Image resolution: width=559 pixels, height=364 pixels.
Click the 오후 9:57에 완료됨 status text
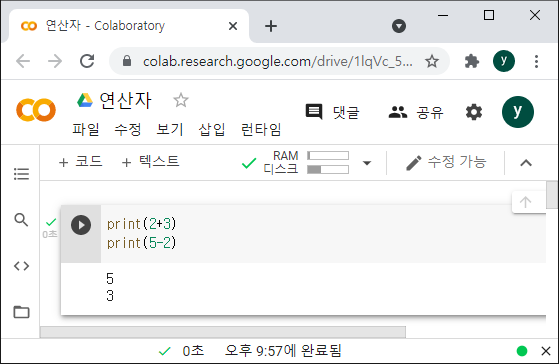coord(283,351)
